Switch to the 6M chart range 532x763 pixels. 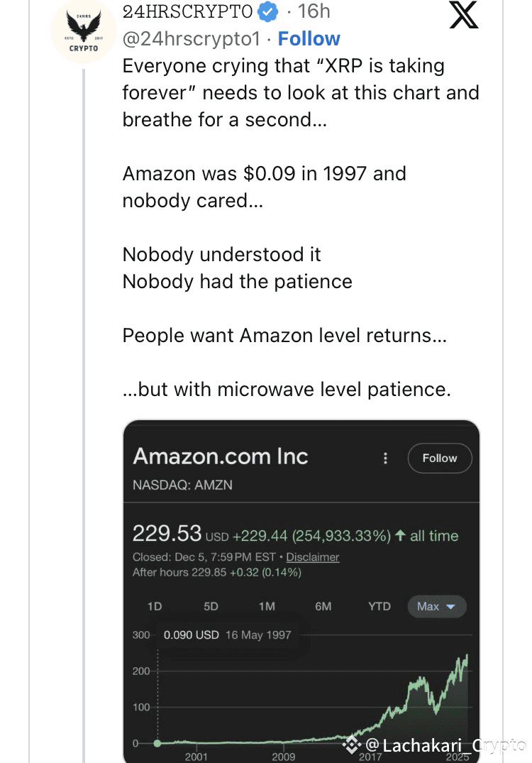323,606
